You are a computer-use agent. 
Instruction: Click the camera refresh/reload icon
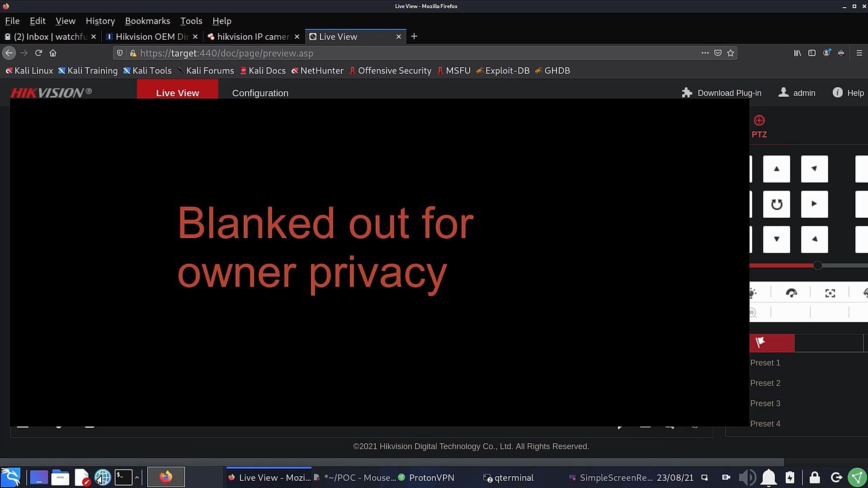tap(776, 203)
